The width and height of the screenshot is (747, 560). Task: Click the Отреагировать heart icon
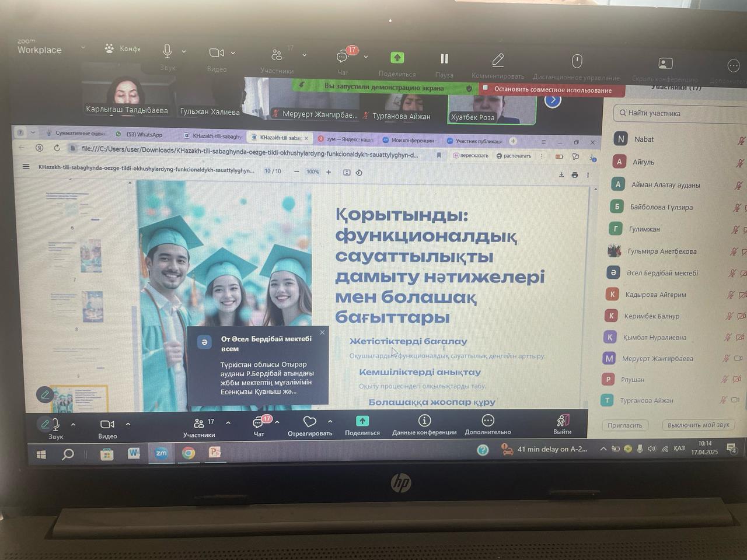309,421
